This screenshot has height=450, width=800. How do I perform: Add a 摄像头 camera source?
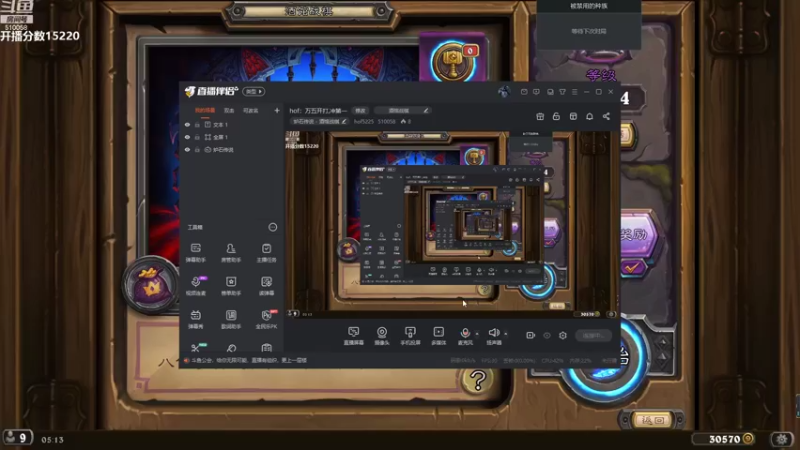(382, 336)
